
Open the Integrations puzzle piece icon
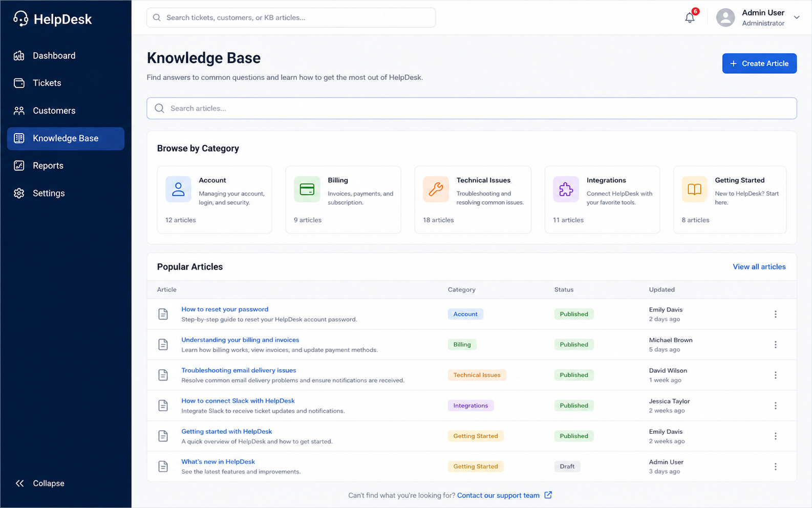[566, 189]
